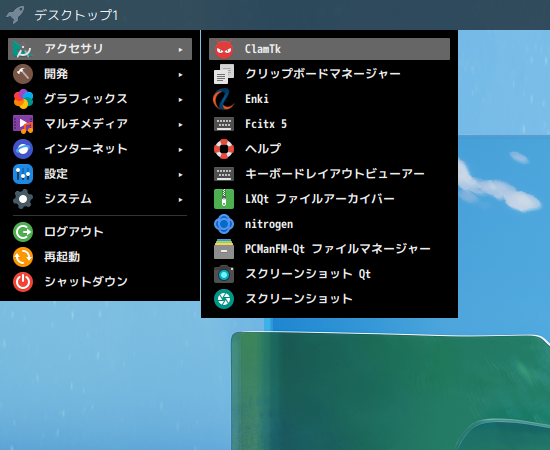Choose ログアウト from the menu

[100, 232]
